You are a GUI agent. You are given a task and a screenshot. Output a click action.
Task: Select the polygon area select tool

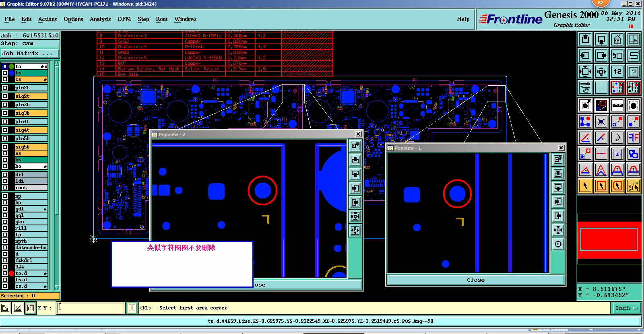[617, 186]
